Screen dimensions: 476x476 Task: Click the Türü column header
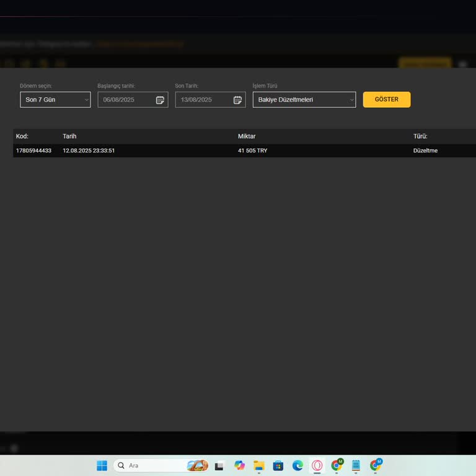pyautogui.click(x=420, y=136)
